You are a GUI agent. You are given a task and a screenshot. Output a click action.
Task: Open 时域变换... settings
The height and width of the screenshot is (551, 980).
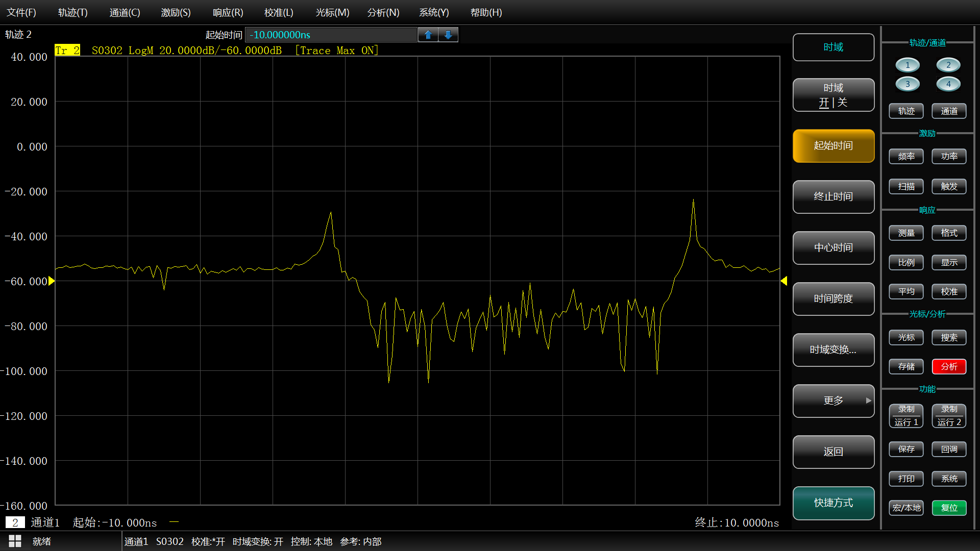834,350
